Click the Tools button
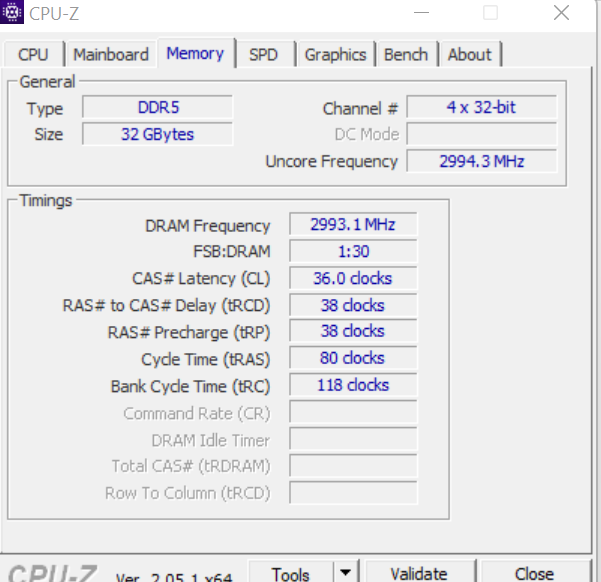This screenshot has height=582, width=601. pos(291,573)
